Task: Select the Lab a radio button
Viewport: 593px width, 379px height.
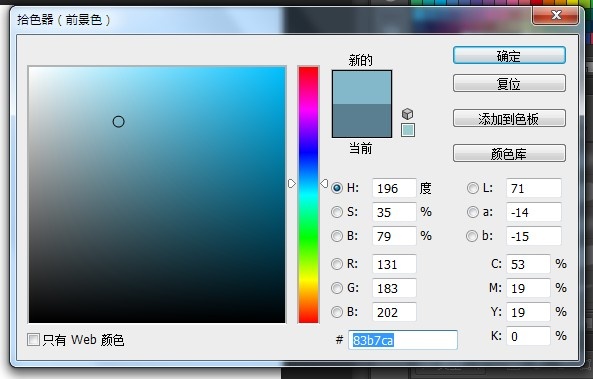Action: 472,212
